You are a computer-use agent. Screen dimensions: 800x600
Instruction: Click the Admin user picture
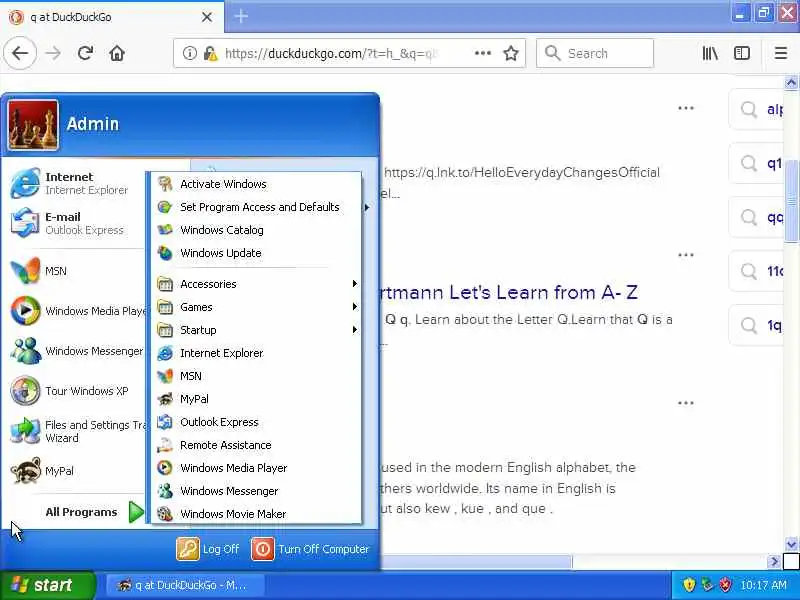click(x=33, y=125)
